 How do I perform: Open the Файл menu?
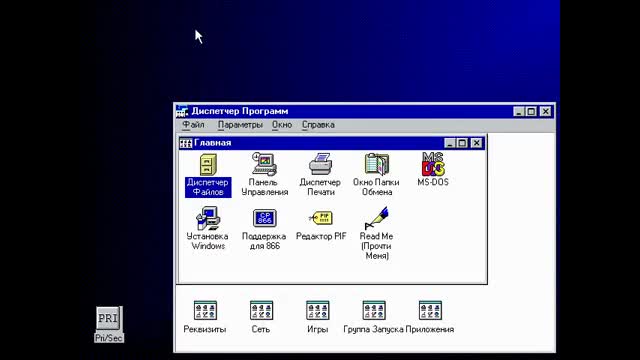click(x=193, y=125)
